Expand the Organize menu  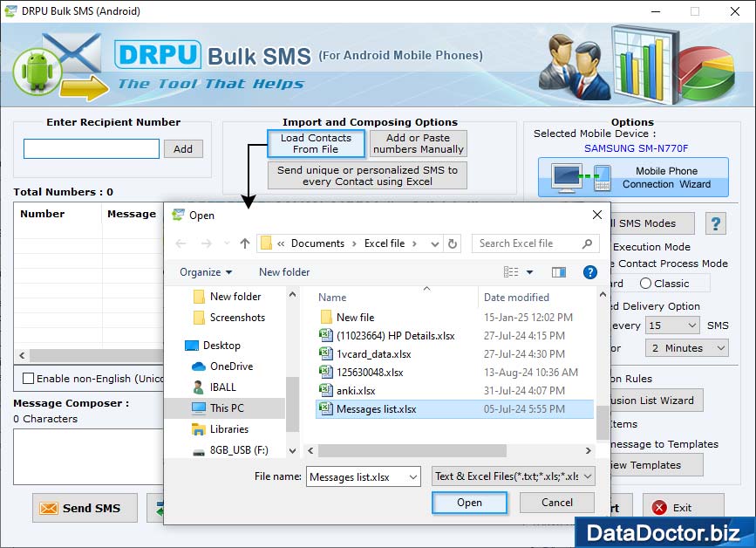pos(206,272)
